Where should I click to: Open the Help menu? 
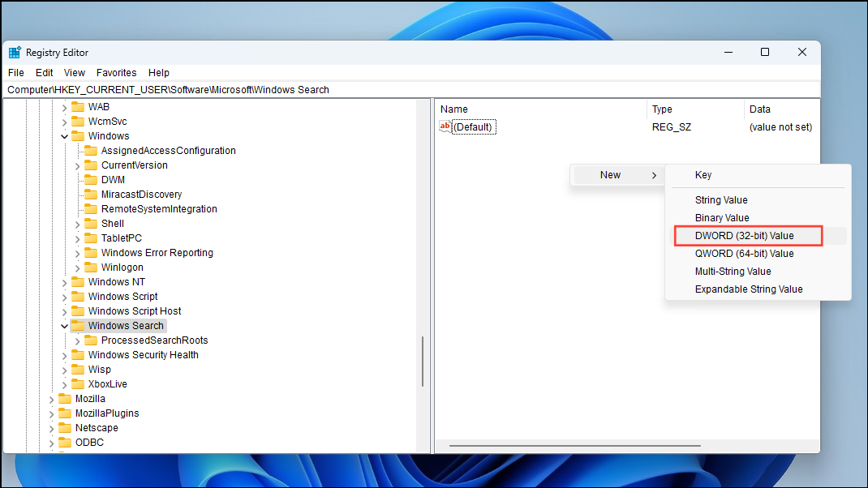point(159,72)
